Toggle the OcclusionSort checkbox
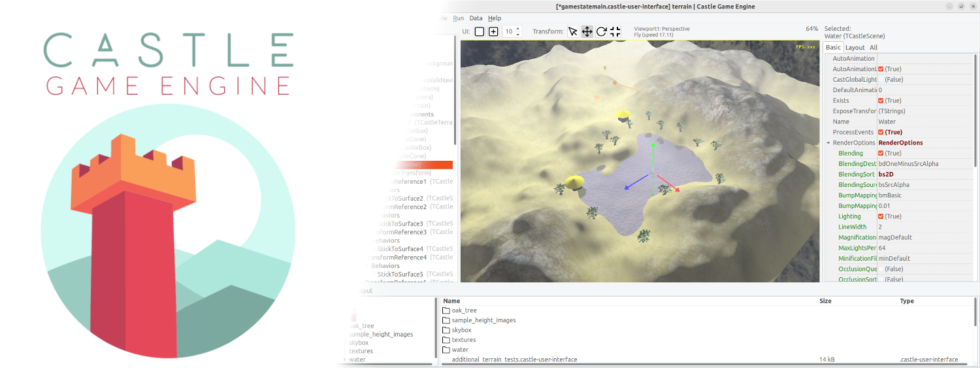The image size is (980, 368). pos(881,279)
